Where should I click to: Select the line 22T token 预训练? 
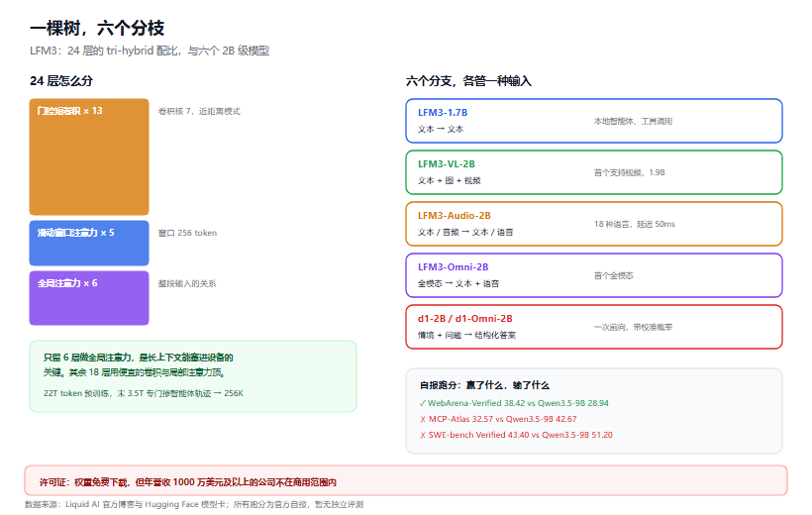click(143, 393)
